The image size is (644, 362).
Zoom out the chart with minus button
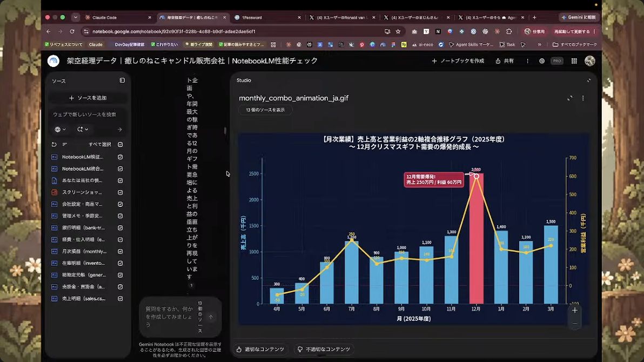[575, 324]
